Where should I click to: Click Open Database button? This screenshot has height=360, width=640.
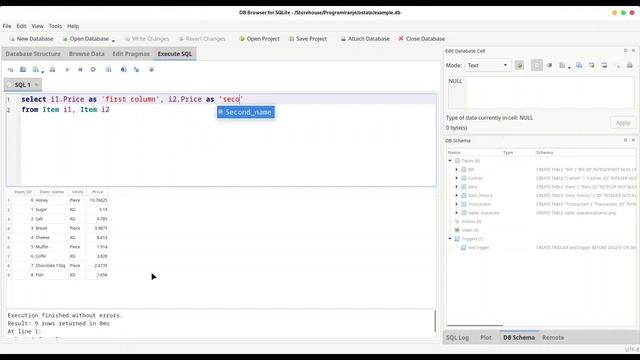pos(86,39)
